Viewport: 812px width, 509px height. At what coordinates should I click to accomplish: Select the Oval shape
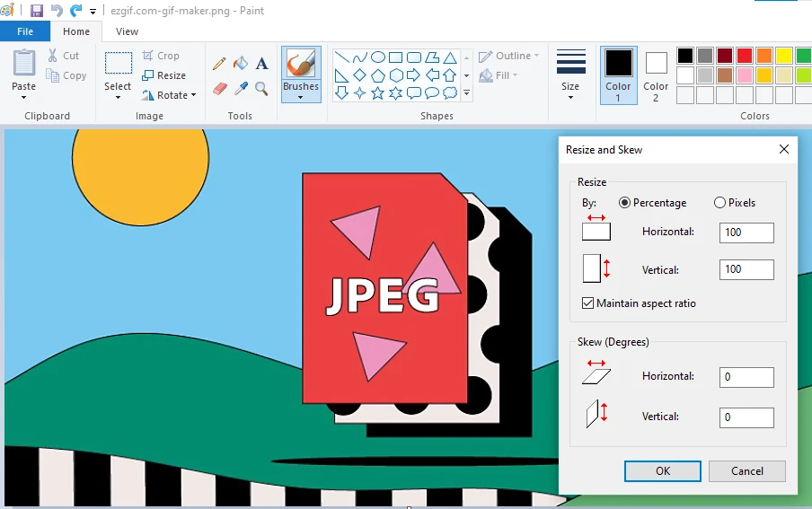coord(378,57)
